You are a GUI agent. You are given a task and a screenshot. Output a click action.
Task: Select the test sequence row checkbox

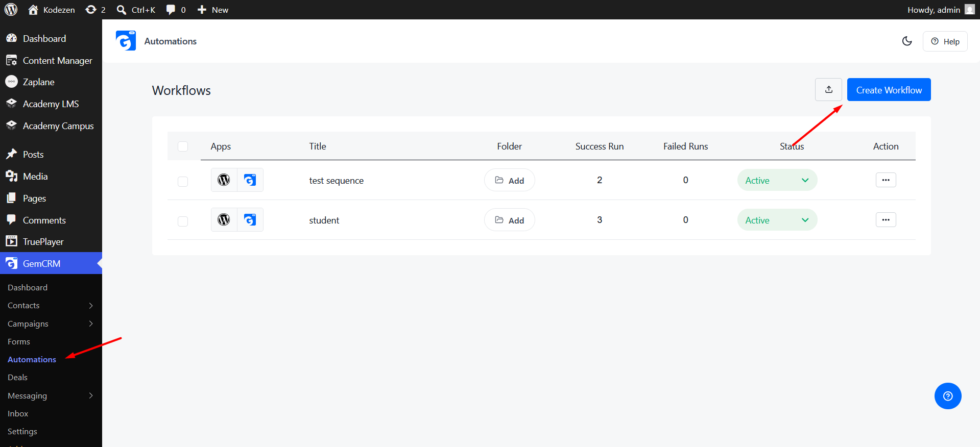[x=183, y=182]
